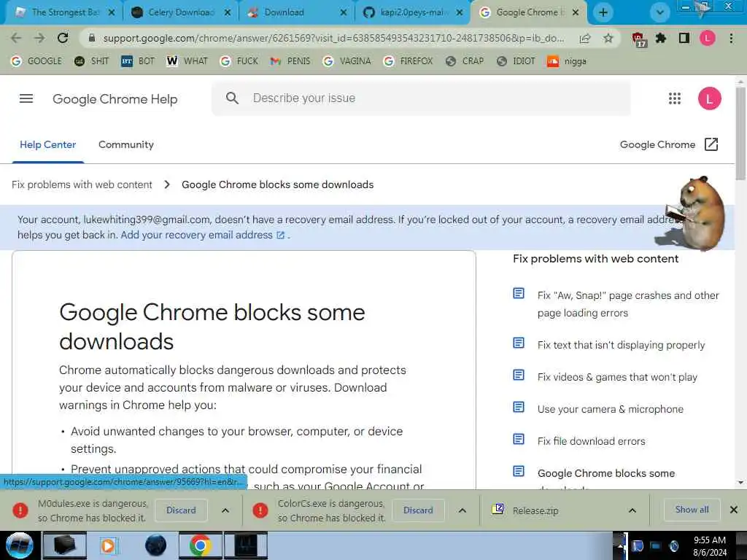Open the WHAT bookmark
The image size is (747, 560).
pos(187,61)
